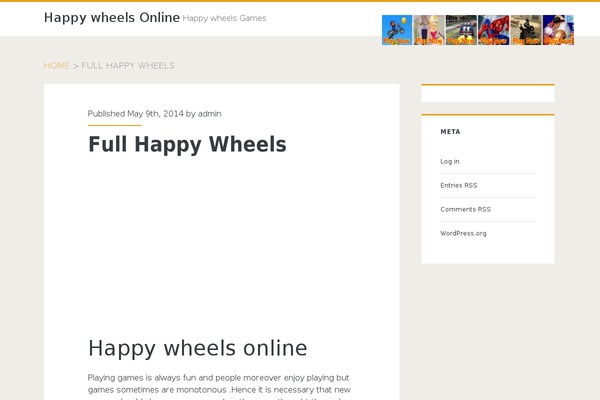Visit the WordPress.org link
The image size is (600, 400).
(463, 233)
